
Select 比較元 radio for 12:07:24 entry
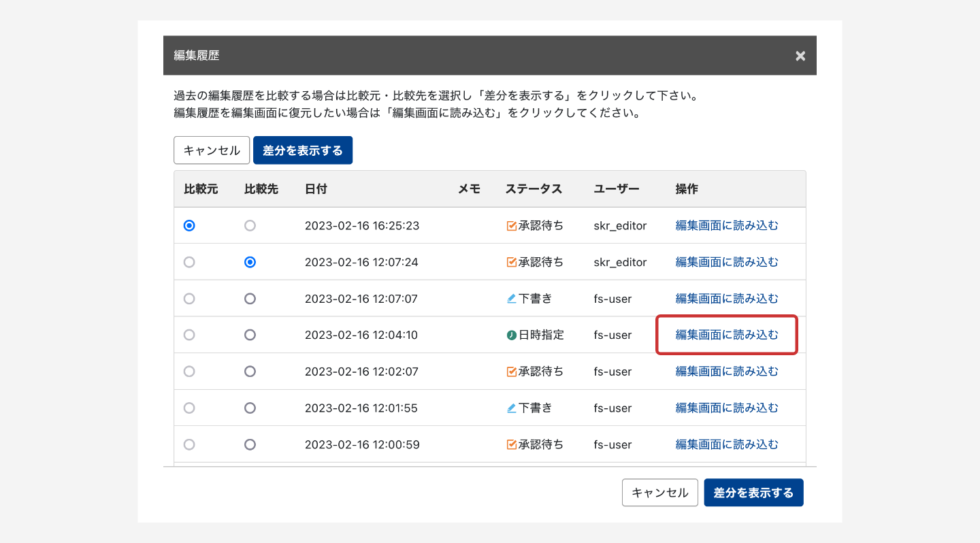point(189,262)
